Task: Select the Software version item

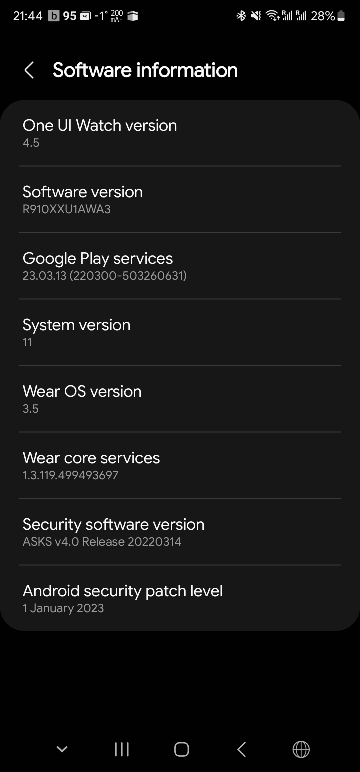Action: point(180,199)
